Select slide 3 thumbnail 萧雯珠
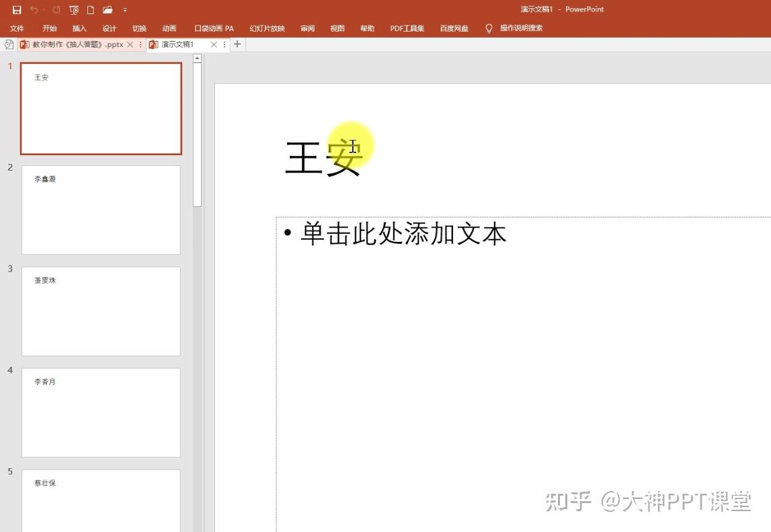The height and width of the screenshot is (532, 771). point(101,311)
